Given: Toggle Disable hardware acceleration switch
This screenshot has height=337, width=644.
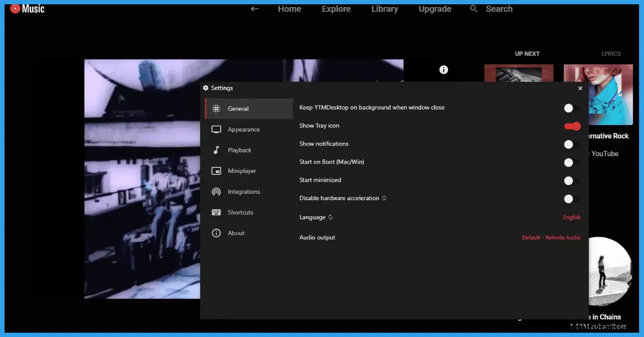Looking at the screenshot, I should click(572, 199).
